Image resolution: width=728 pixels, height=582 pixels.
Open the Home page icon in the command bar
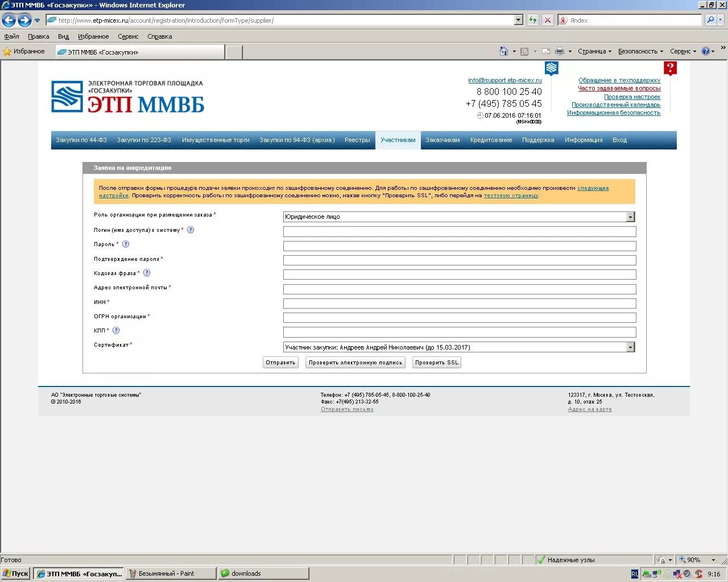coord(503,51)
